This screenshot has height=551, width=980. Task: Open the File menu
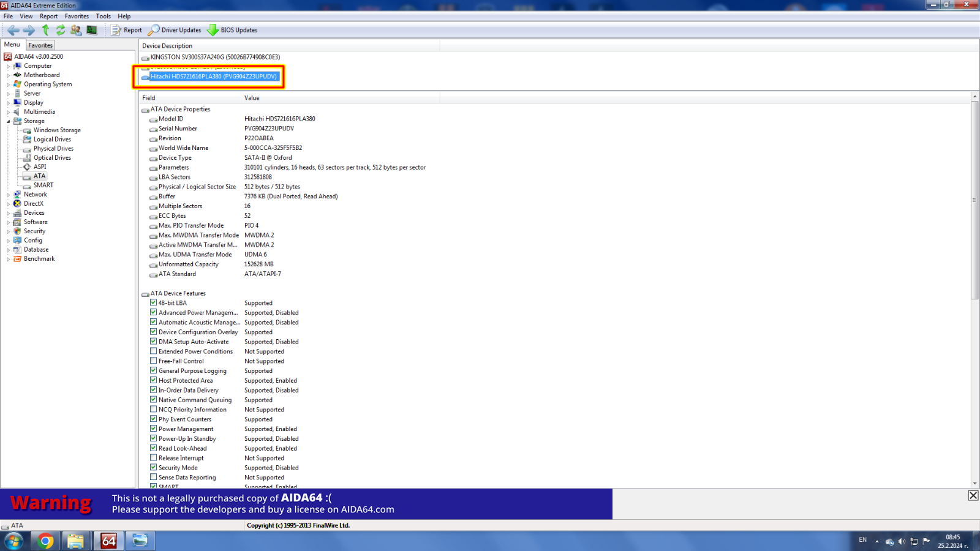(x=8, y=17)
